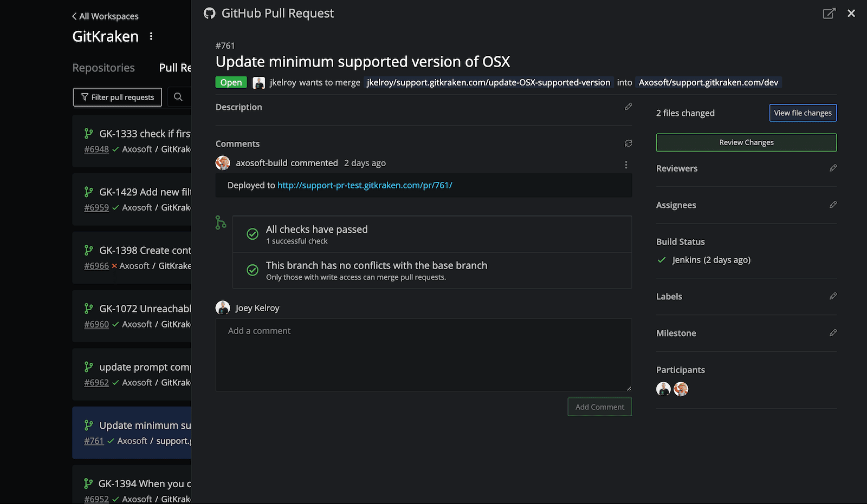The height and width of the screenshot is (504, 867).
Task: Click View file changes button
Action: tap(803, 113)
